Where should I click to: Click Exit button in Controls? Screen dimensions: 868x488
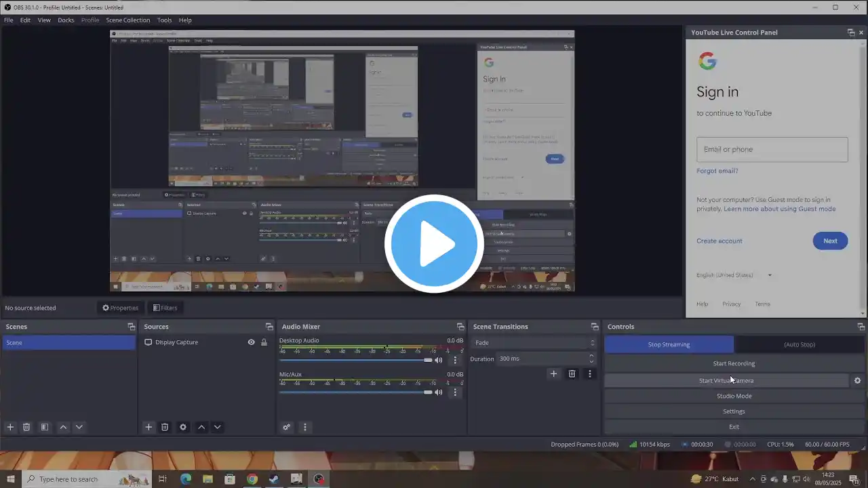coord(734,427)
